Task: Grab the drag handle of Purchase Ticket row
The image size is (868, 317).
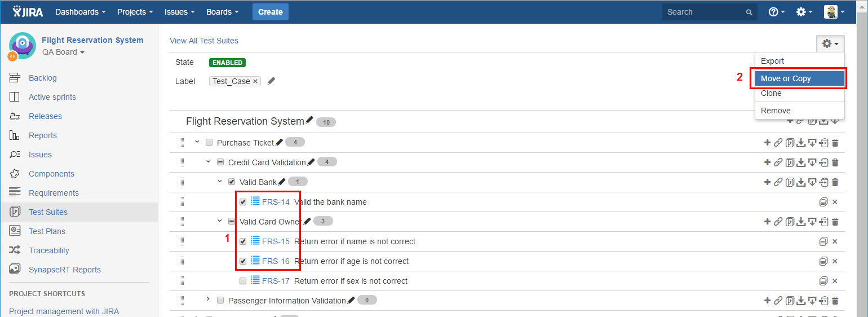Action: pyautogui.click(x=181, y=143)
